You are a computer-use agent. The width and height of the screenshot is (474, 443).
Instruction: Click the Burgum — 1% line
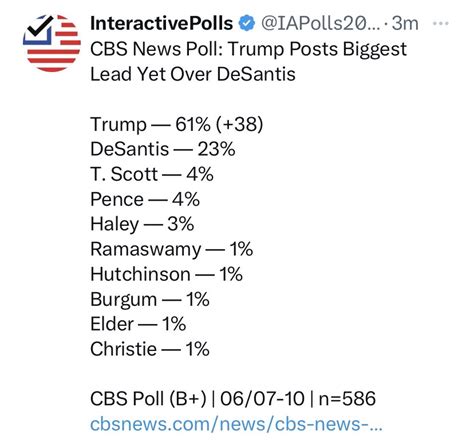[150, 299]
